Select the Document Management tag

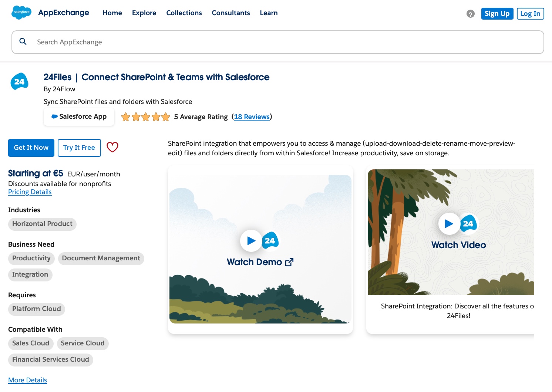click(x=101, y=258)
